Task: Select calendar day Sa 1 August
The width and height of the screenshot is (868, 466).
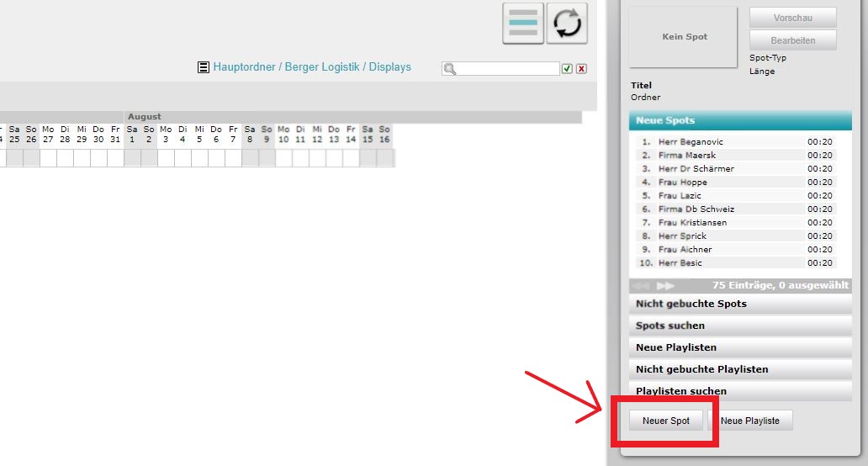Action: 132,135
